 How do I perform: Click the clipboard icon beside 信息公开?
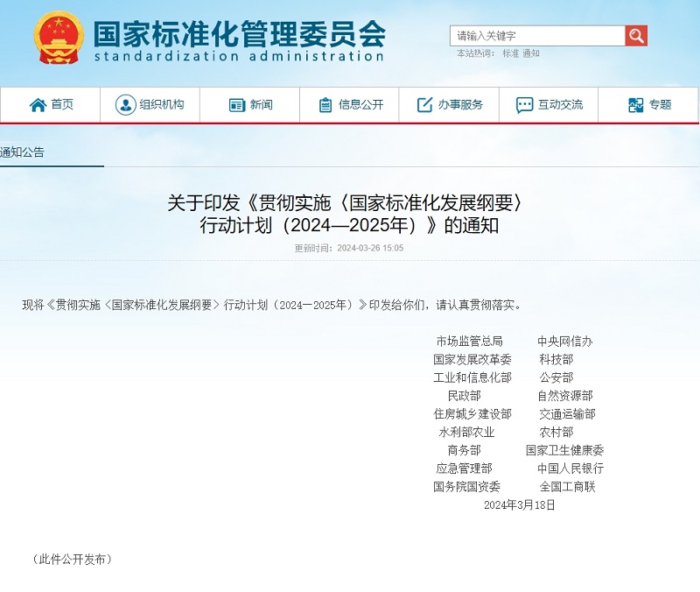(325, 105)
